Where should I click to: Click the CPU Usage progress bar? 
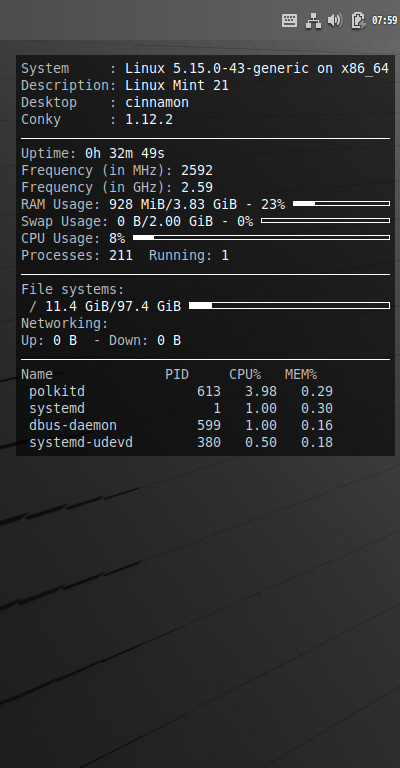261,238
